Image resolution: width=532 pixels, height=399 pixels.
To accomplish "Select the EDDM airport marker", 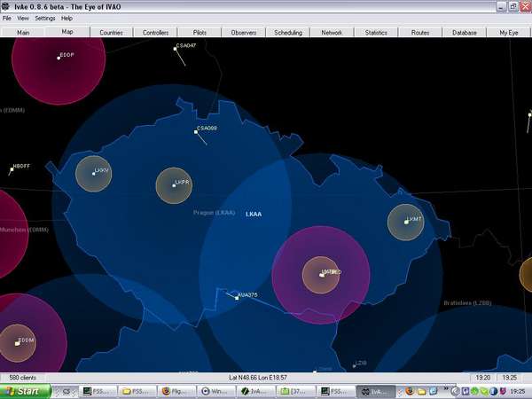I will tap(18, 343).
